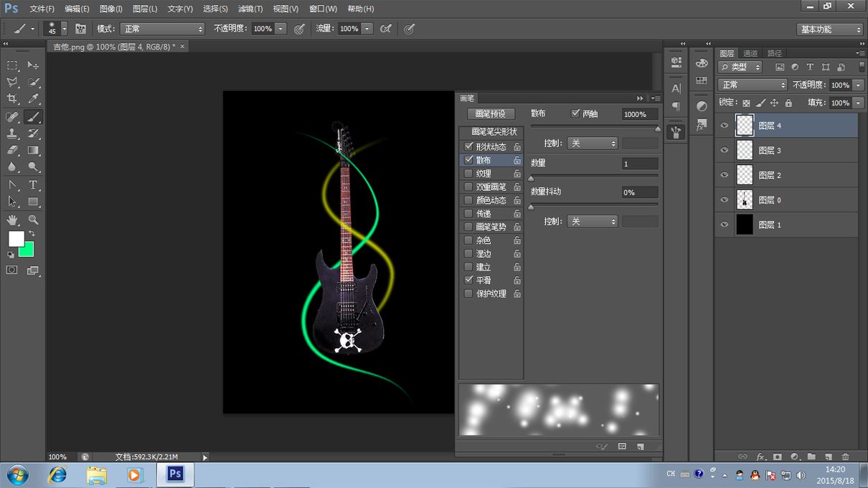Open the brush 模式 blend mode dropdown
Screen dimensions: 868x488
[x=162, y=29]
